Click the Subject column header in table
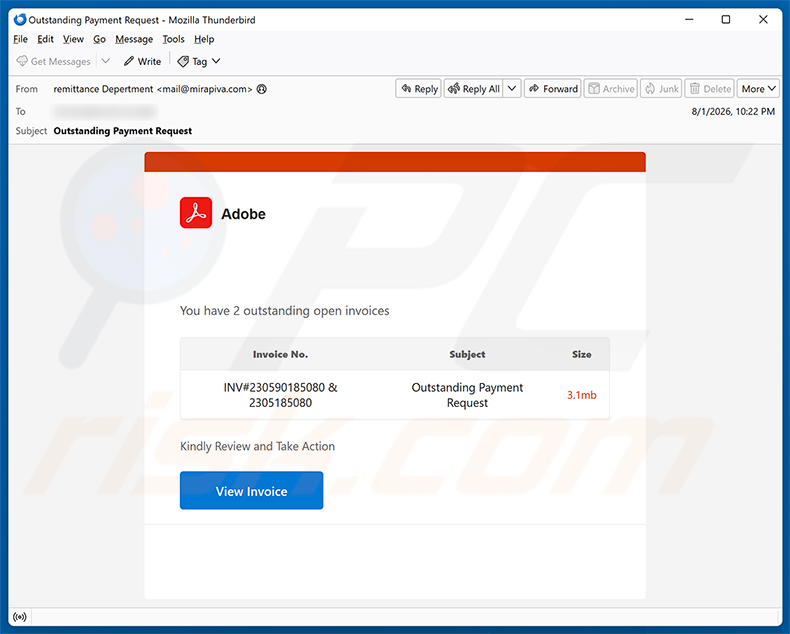This screenshot has height=634, width=790. [467, 354]
